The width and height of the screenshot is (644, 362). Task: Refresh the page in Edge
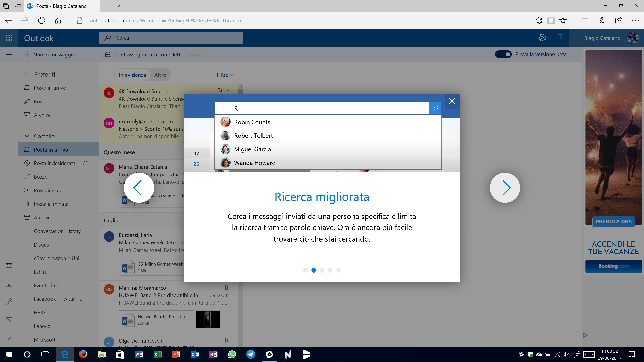(41, 20)
